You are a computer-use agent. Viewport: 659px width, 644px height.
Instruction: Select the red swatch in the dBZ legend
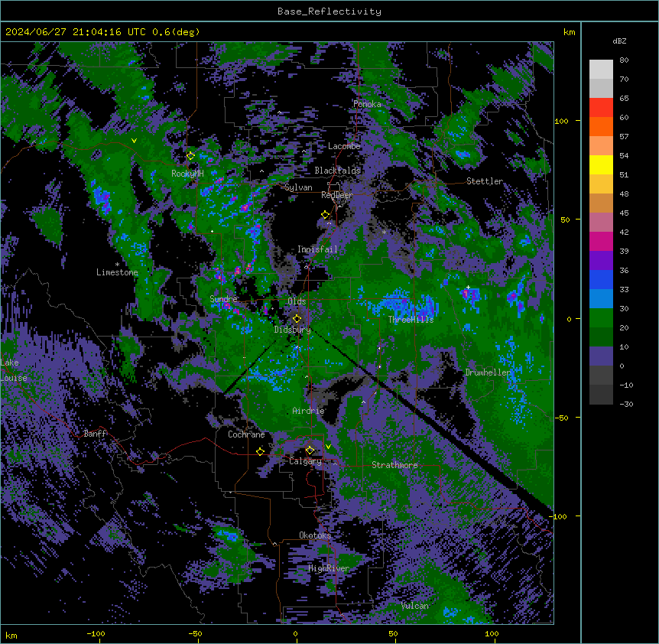click(x=601, y=108)
